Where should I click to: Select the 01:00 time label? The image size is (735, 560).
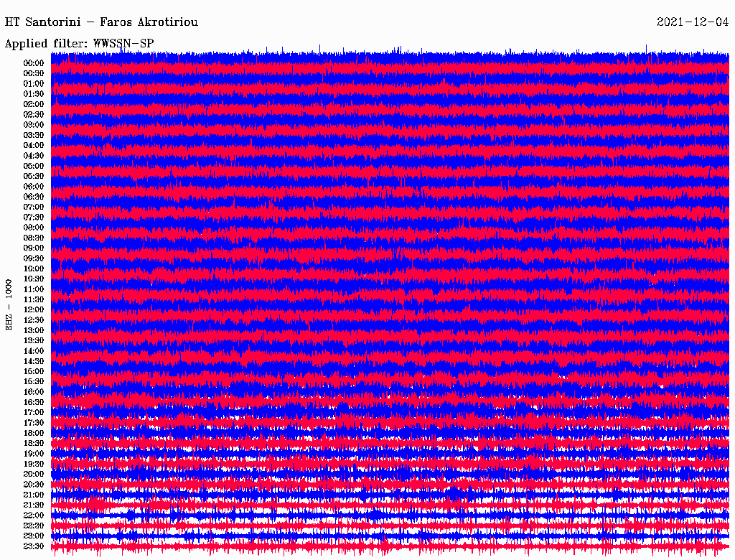click(x=33, y=83)
